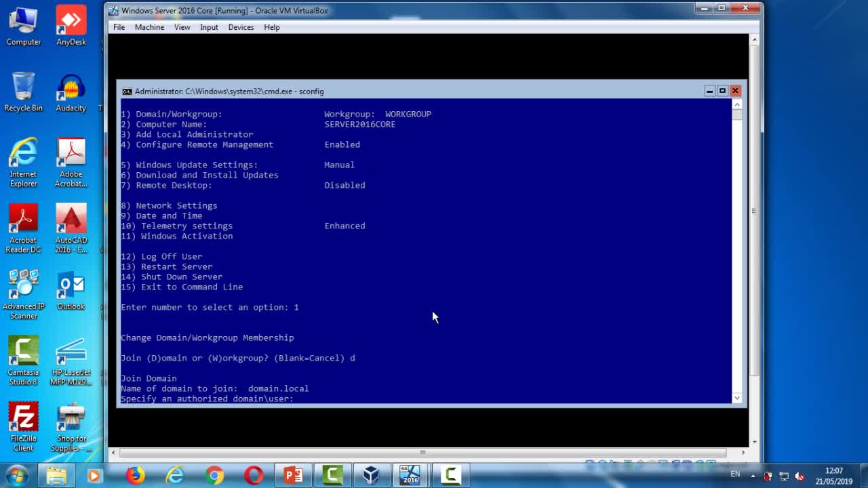The height and width of the screenshot is (488, 868).
Task: Open the VirtualBox Help menu
Action: [x=271, y=27]
